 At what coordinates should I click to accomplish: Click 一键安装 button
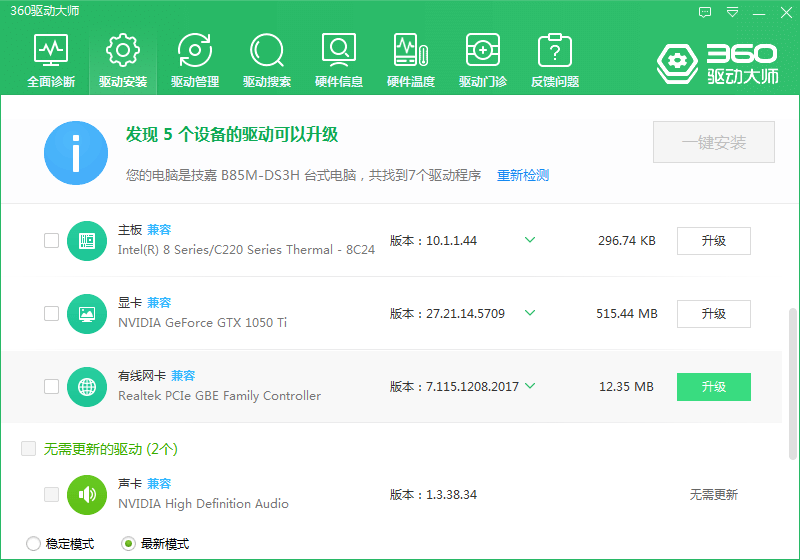pyautogui.click(x=714, y=143)
